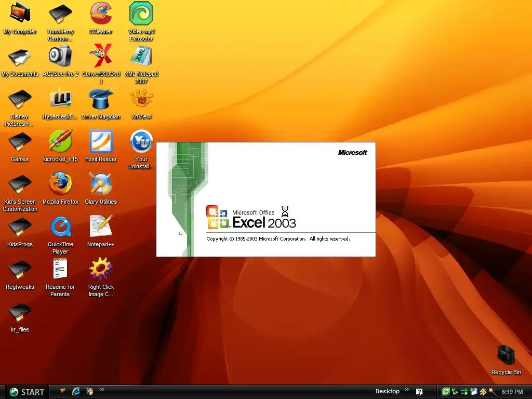Click the splash copyright notice text
The width and height of the screenshot is (532, 399).
click(278, 239)
